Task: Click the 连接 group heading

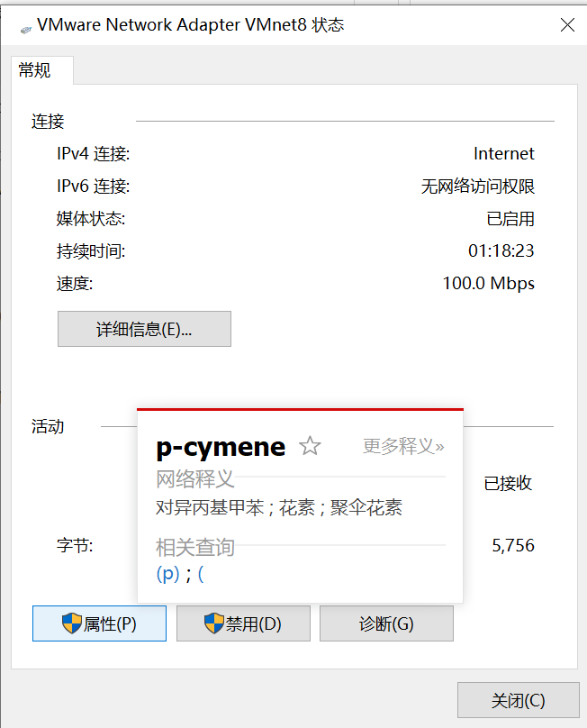Action: 48,121
